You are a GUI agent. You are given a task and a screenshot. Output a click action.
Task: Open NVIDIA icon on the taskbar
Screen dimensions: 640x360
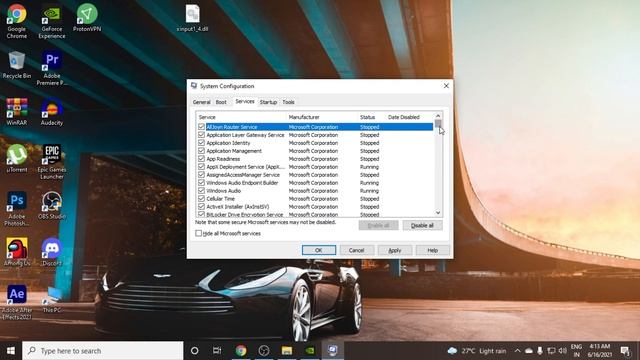click(x=310, y=351)
